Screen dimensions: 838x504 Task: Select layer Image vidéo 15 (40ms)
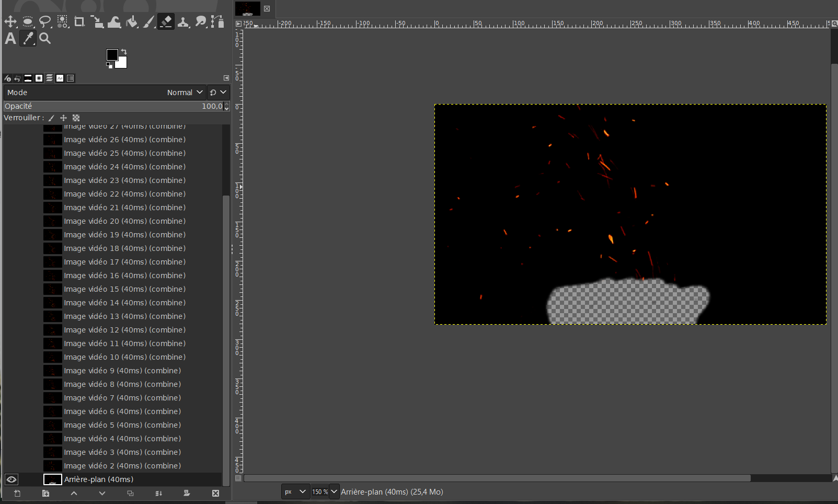point(124,289)
